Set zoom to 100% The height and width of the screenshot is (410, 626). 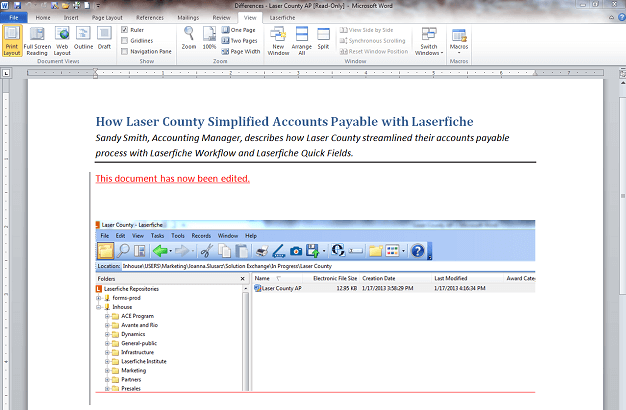(209, 38)
